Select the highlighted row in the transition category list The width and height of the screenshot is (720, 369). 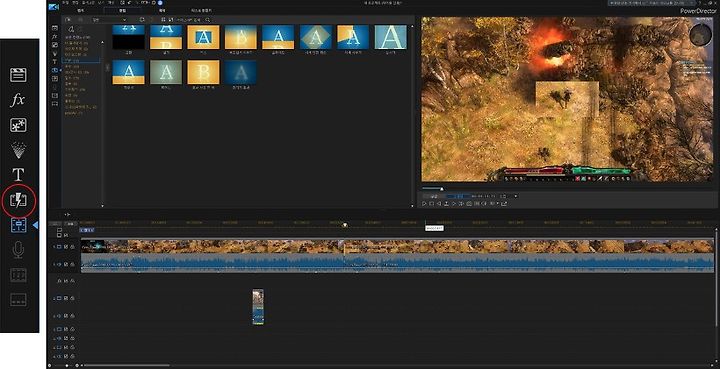point(81,60)
